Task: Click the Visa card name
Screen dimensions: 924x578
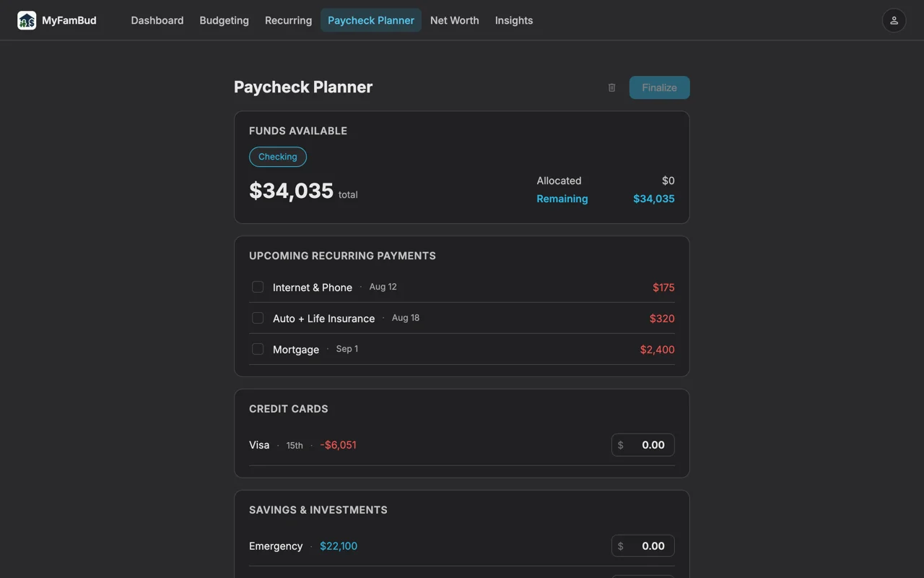Action: 259,445
